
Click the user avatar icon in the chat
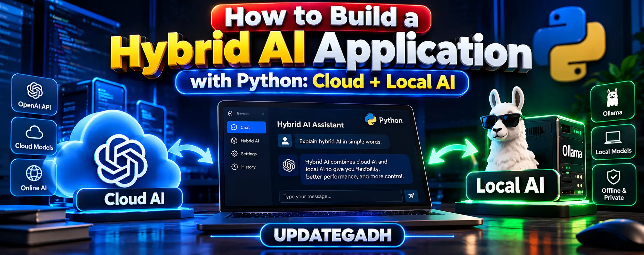coord(285,141)
